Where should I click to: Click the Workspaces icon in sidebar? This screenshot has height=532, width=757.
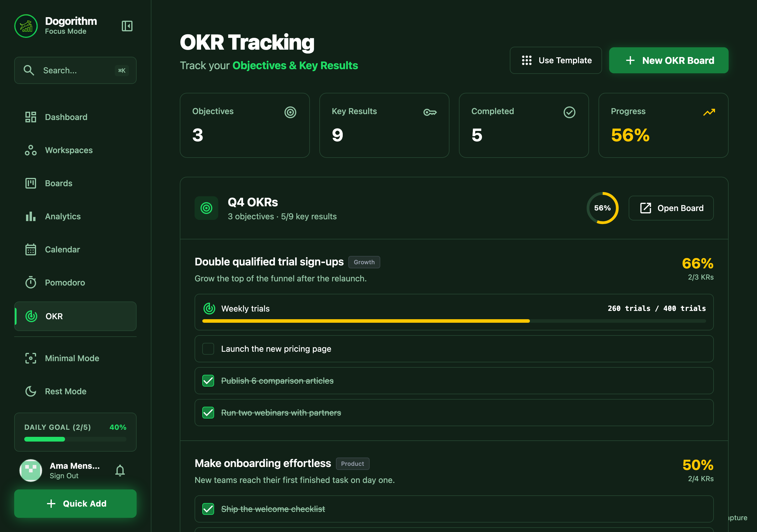(x=31, y=150)
